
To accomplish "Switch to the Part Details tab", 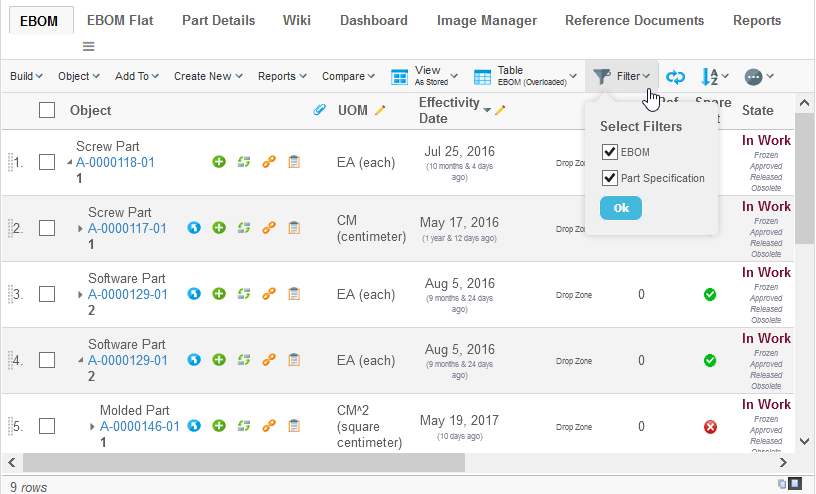I will pyautogui.click(x=218, y=20).
